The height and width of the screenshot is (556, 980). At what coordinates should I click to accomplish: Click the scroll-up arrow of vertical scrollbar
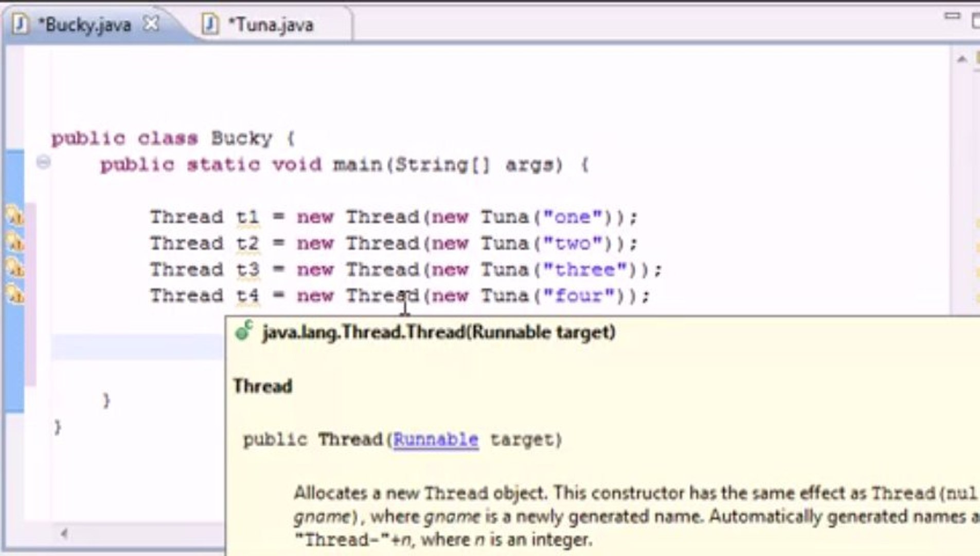point(961,59)
